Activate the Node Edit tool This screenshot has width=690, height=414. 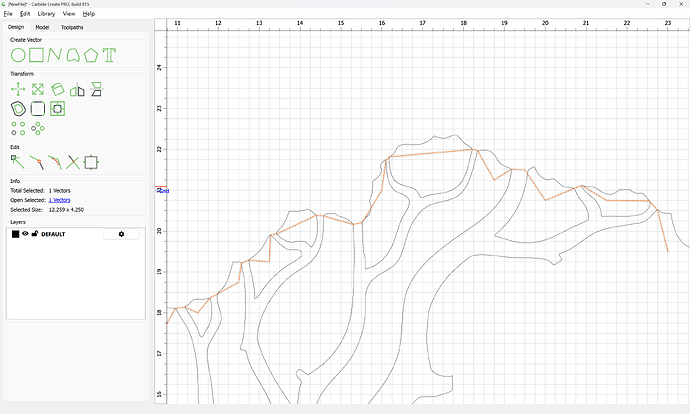18,162
